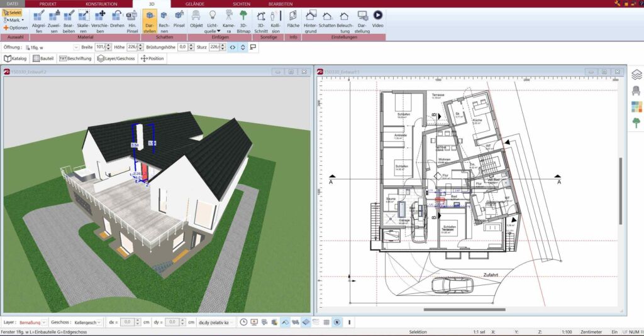Click the Katalog button
The height and width of the screenshot is (336, 644).
tap(15, 58)
